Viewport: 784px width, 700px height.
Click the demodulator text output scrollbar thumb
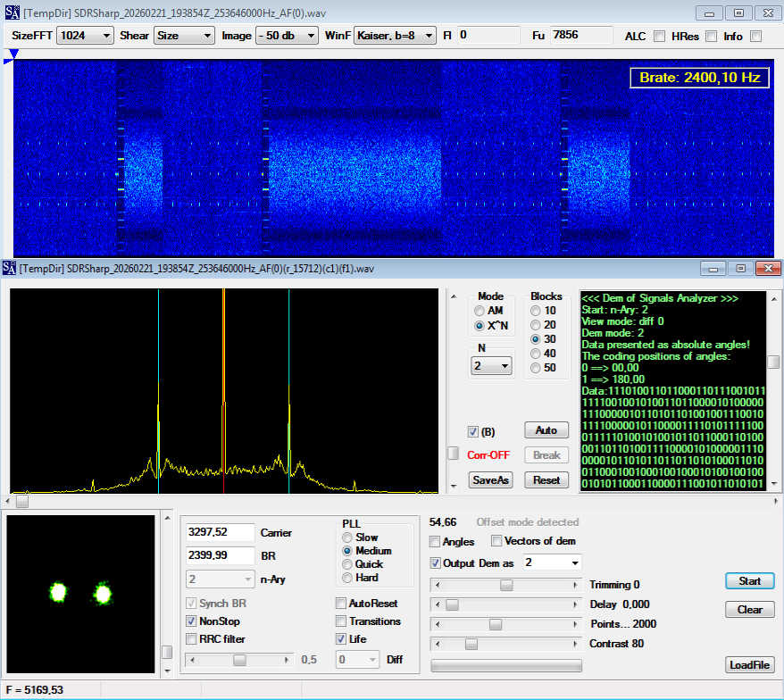pos(773,362)
